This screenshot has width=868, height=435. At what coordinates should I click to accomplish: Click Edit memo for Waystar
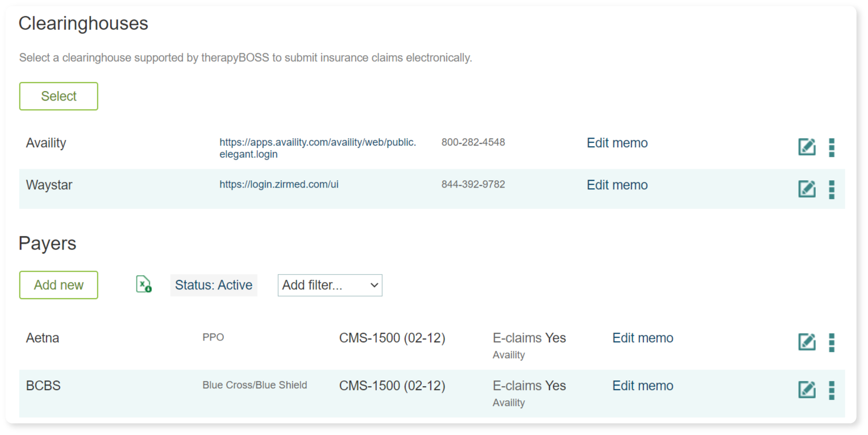(617, 185)
